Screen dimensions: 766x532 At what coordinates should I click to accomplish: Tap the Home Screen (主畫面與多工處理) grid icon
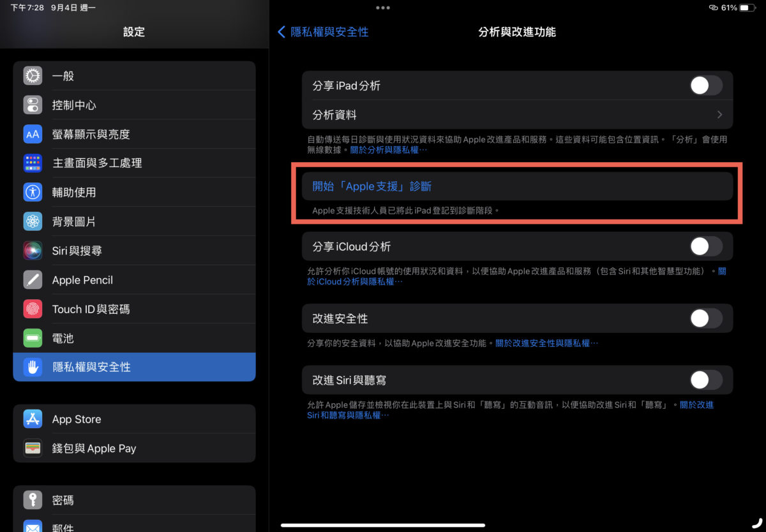33,163
